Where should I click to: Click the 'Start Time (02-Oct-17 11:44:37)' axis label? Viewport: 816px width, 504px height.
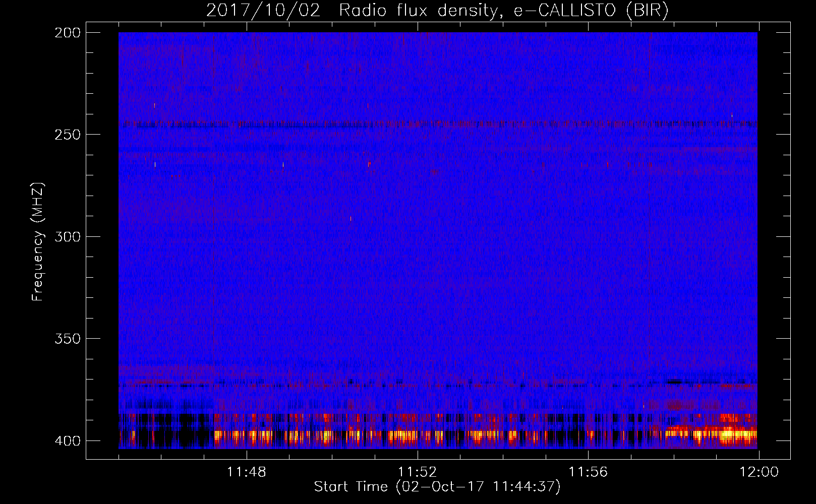(437, 487)
